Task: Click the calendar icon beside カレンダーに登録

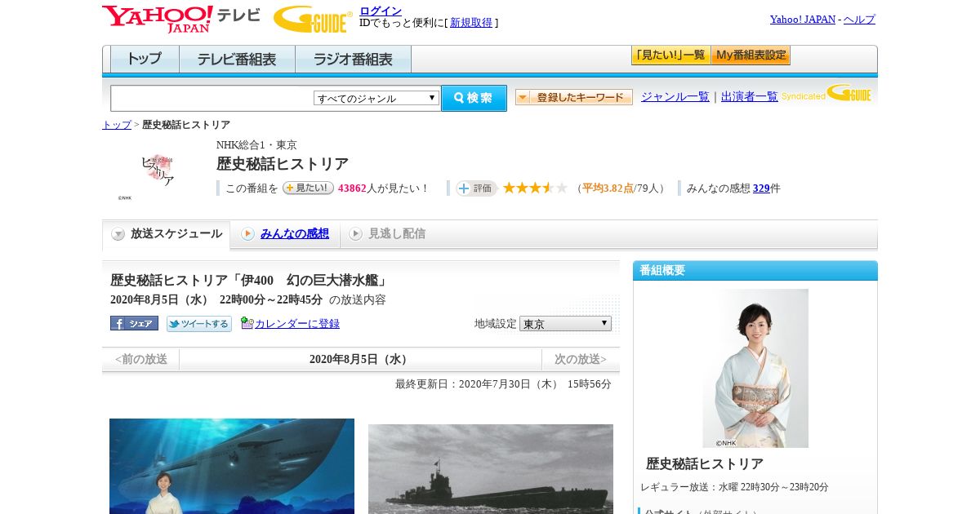Action: (247, 323)
